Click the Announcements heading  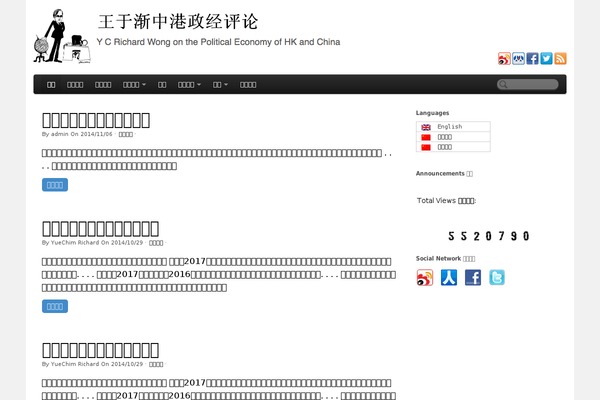tap(444, 173)
